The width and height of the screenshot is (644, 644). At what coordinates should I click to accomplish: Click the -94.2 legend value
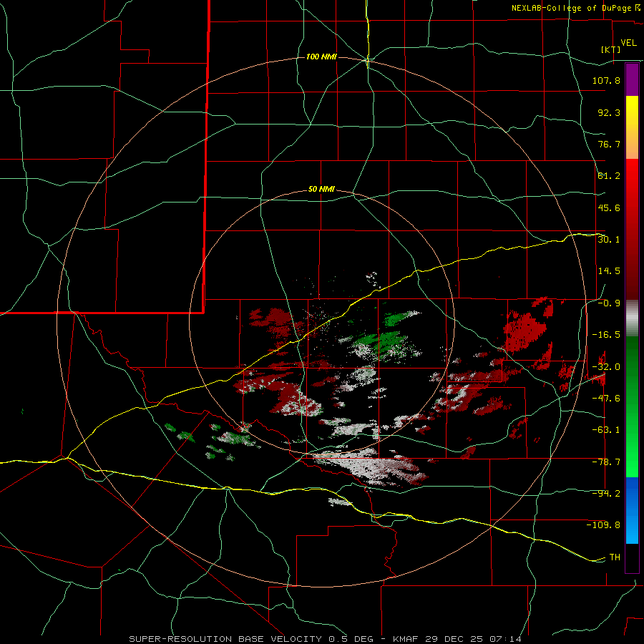606,494
